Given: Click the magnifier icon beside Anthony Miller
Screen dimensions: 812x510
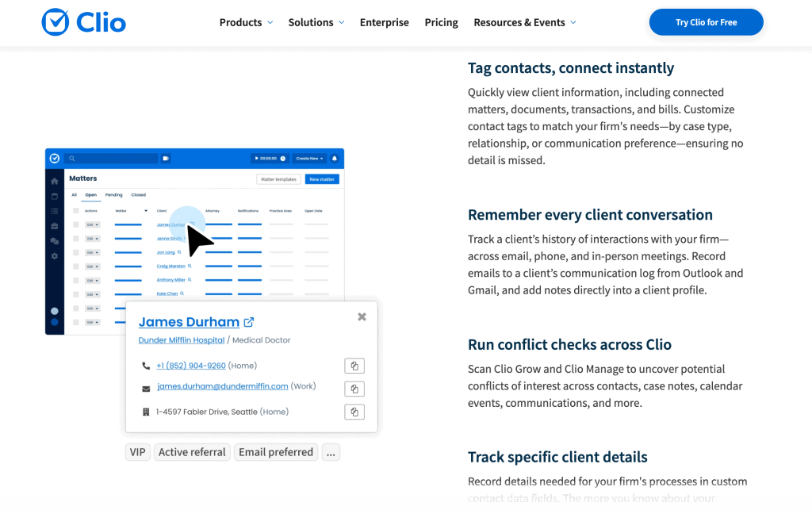Looking at the screenshot, I should (x=190, y=280).
